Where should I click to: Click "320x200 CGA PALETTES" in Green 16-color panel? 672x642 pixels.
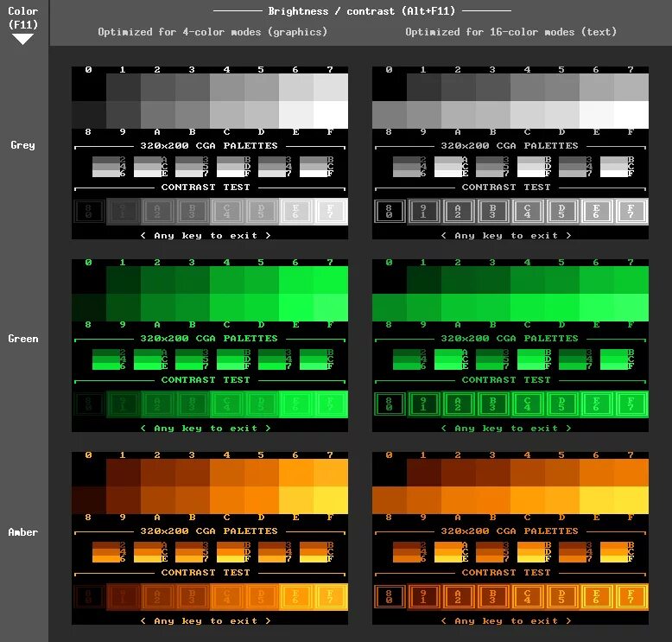pyautogui.click(x=509, y=338)
